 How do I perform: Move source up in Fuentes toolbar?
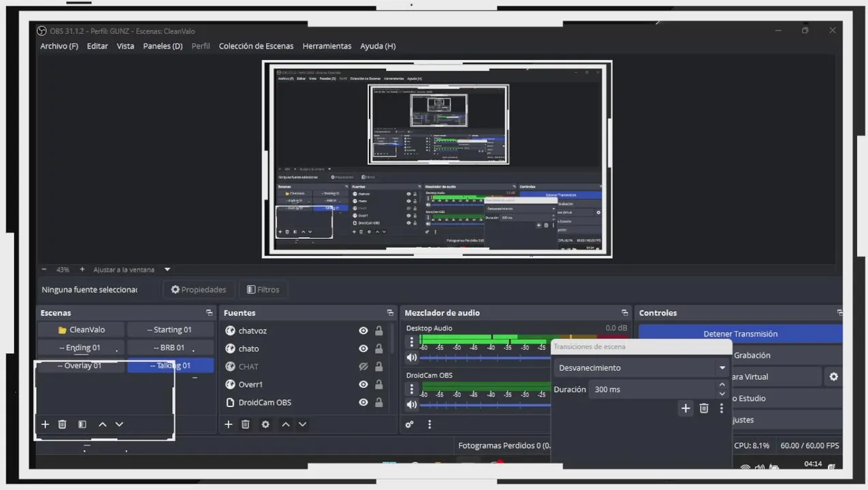285,424
